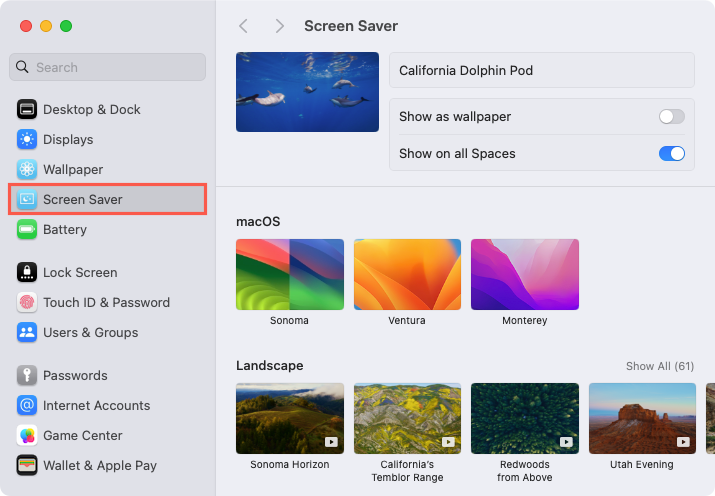Click the Game Center bubbles icon
The width and height of the screenshot is (715, 496).
[x=27, y=435]
